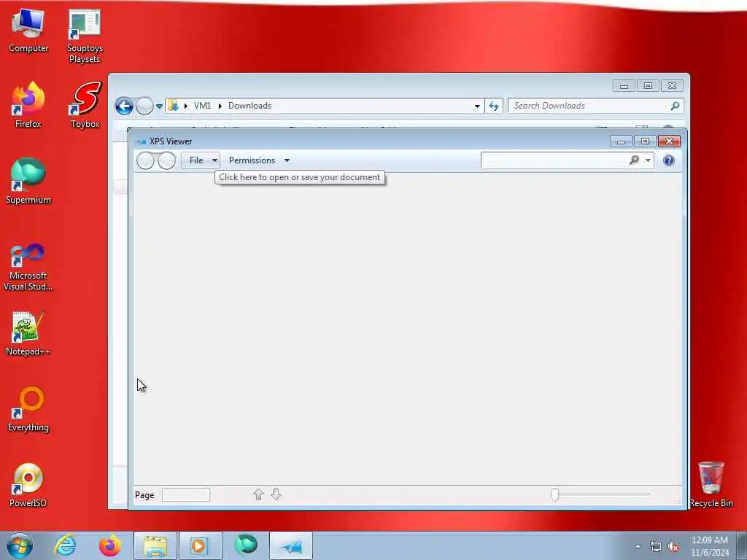This screenshot has width=747, height=560.
Task: Click the Show desktop button
Action: coord(742,546)
